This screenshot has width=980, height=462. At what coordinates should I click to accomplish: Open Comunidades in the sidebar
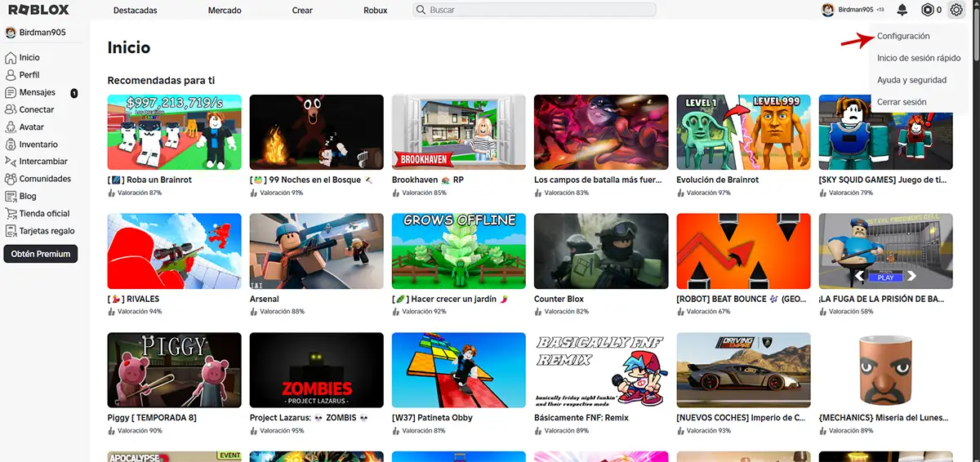coord(45,179)
